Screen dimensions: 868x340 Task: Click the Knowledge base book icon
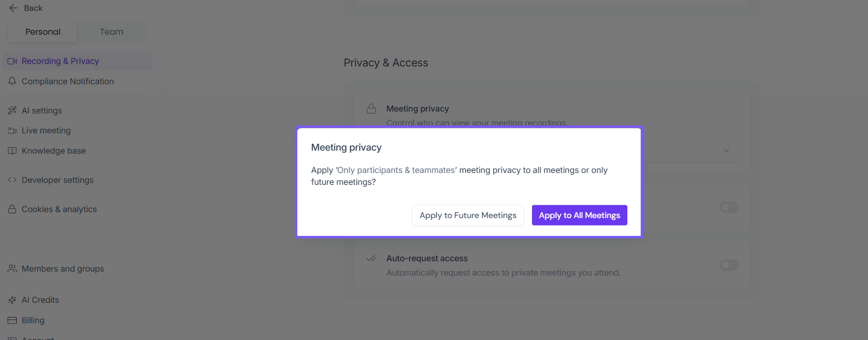point(12,151)
